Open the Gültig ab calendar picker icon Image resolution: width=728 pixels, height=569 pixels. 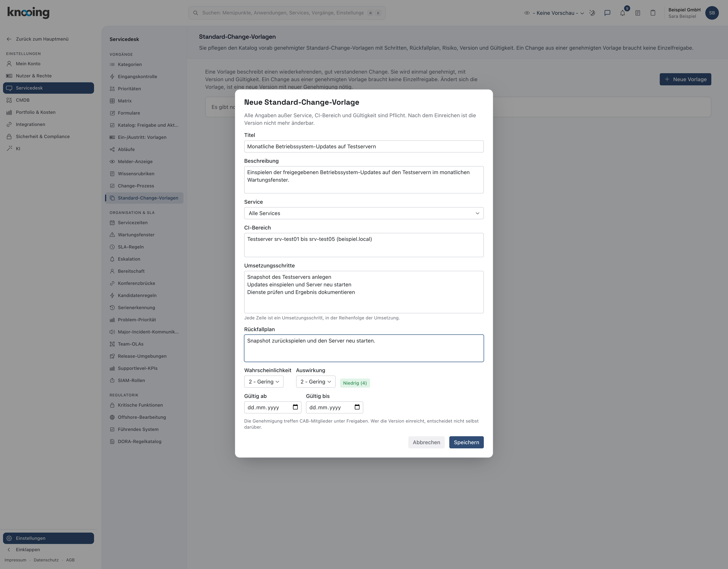(295, 407)
